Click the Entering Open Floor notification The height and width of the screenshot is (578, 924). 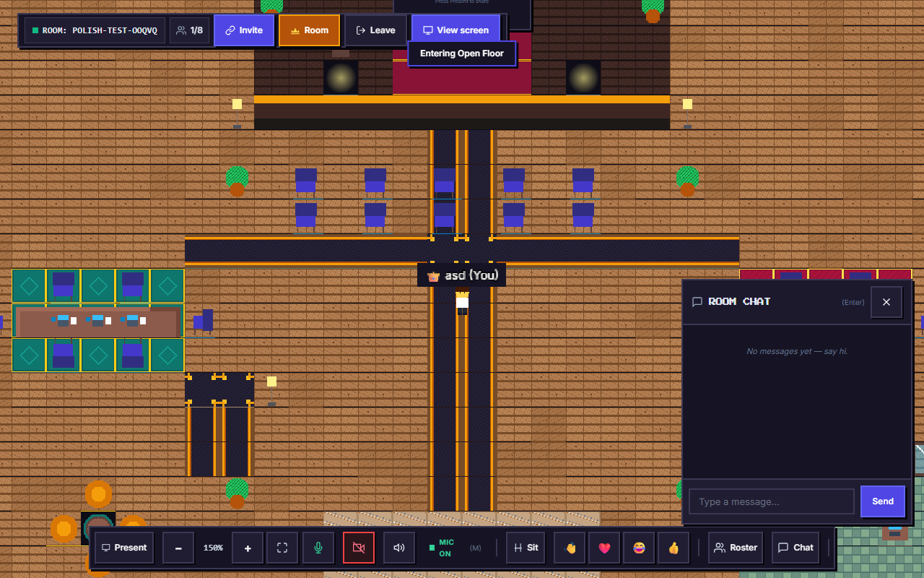click(x=462, y=53)
